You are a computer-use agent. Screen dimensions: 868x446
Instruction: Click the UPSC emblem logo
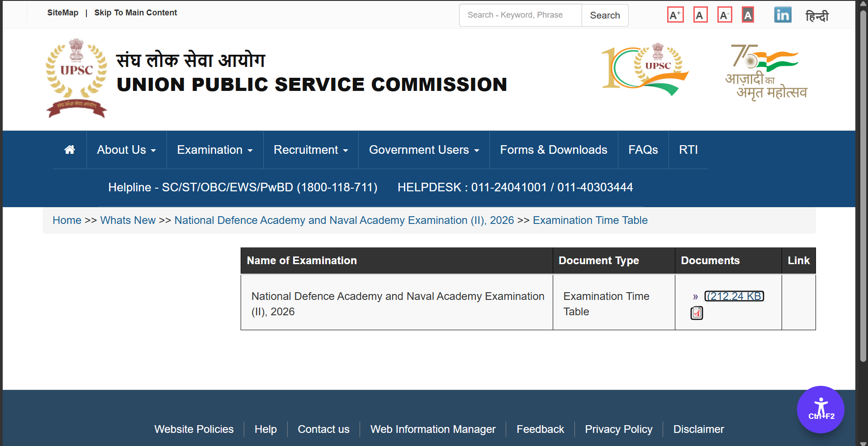[x=76, y=79]
